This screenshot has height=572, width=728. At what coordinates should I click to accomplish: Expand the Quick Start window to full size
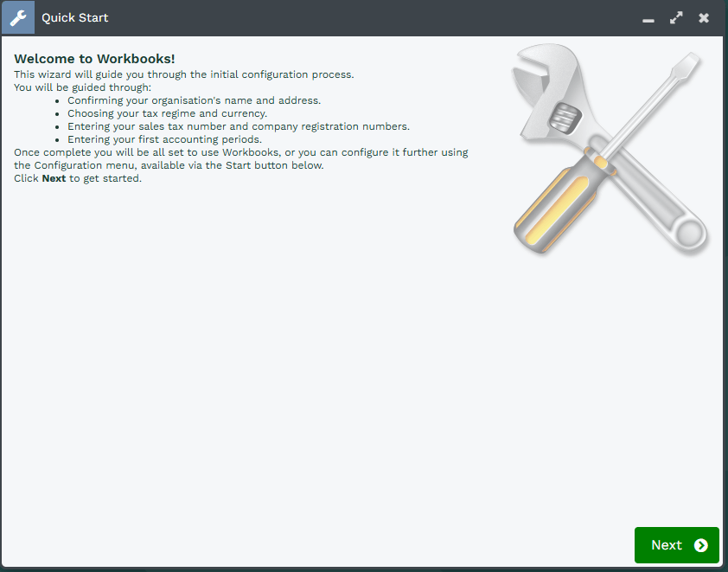coord(676,18)
